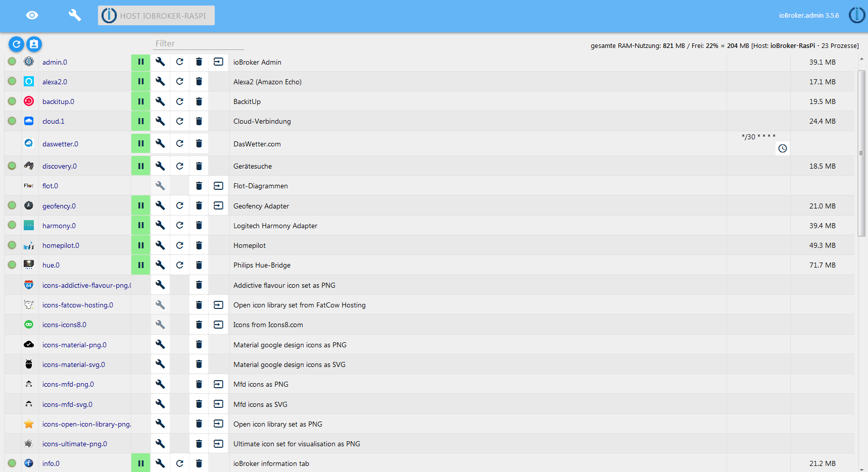This screenshot has width=868, height=472.
Task: Delete the icons-material-svg.0 instance
Action: coord(199,364)
